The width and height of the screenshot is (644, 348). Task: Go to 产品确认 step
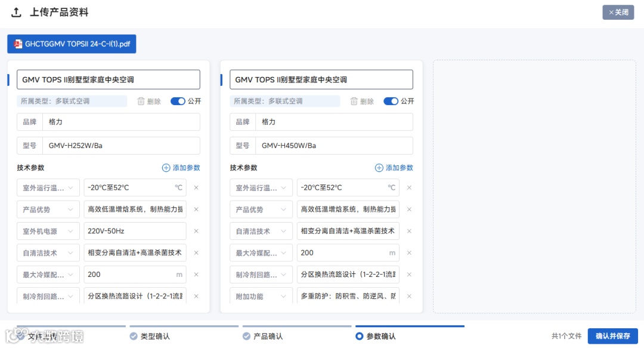tap(263, 336)
